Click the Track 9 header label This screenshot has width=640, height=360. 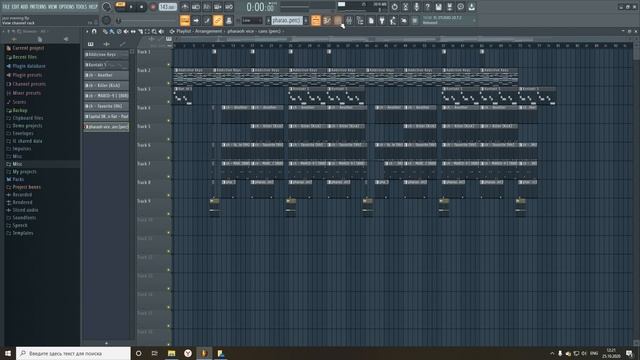pyautogui.click(x=144, y=201)
